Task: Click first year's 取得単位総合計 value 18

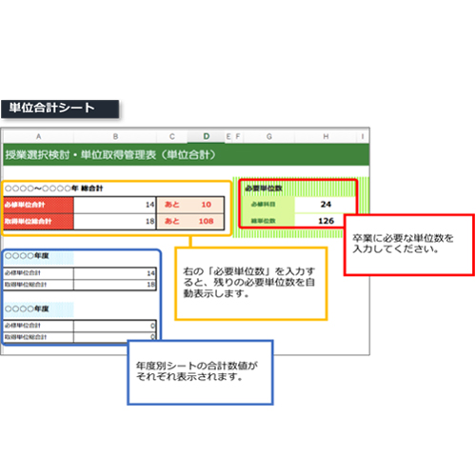Action: pos(115,285)
